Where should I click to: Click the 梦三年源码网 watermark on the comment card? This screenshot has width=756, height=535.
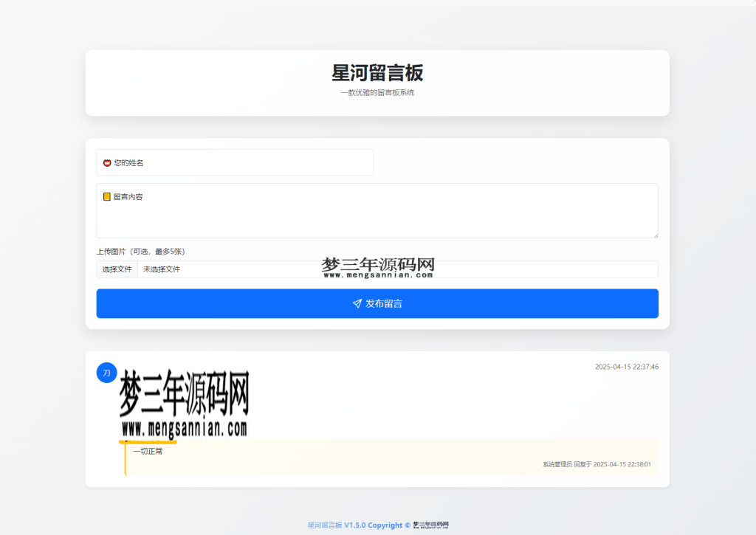pos(185,402)
